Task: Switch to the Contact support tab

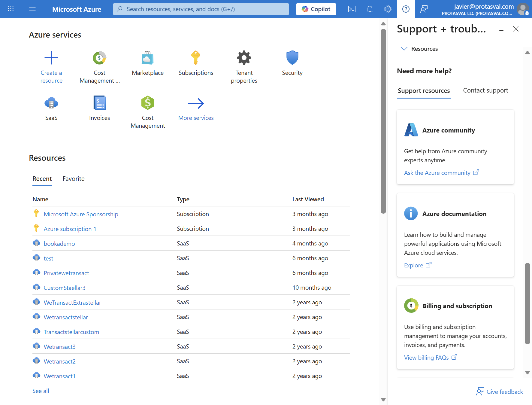Action: (485, 90)
